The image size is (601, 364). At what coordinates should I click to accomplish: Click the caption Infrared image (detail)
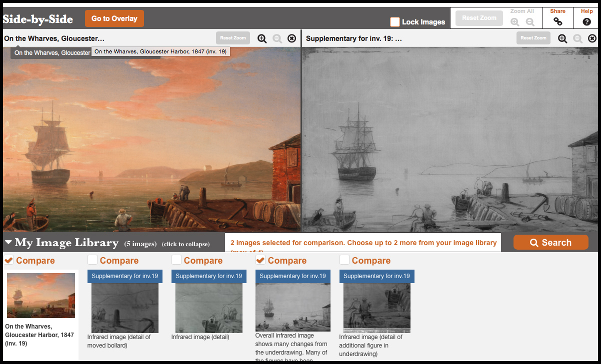coord(200,337)
